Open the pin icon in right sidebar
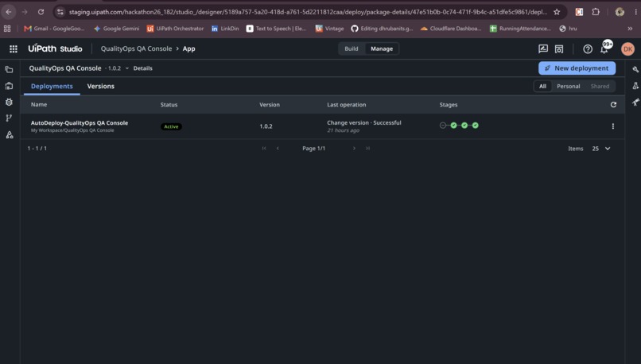 pyautogui.click(x=635, y=103)
